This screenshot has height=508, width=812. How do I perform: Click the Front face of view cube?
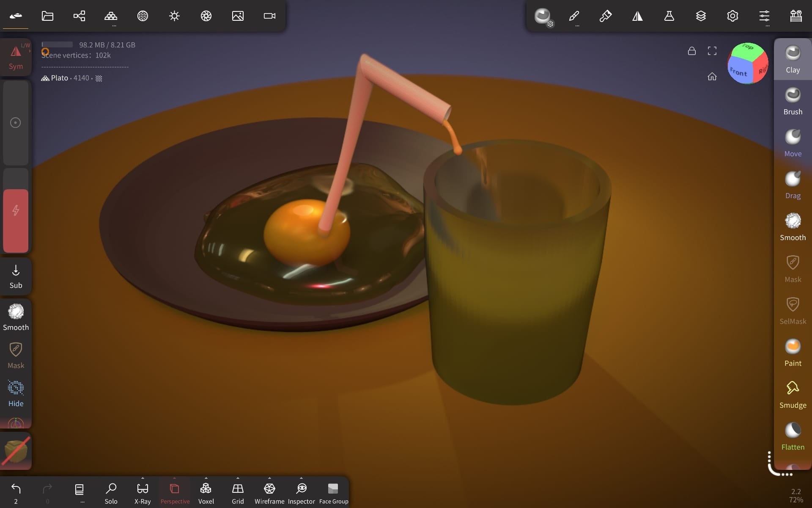[739, 71]
